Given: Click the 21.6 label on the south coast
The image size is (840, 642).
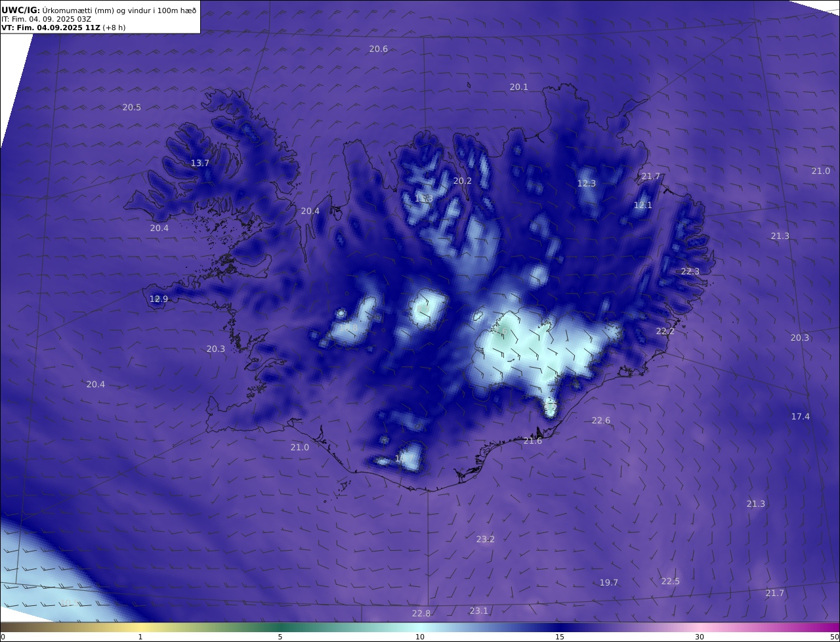Looking at the screenshot, I should click(x=532, y=441).
